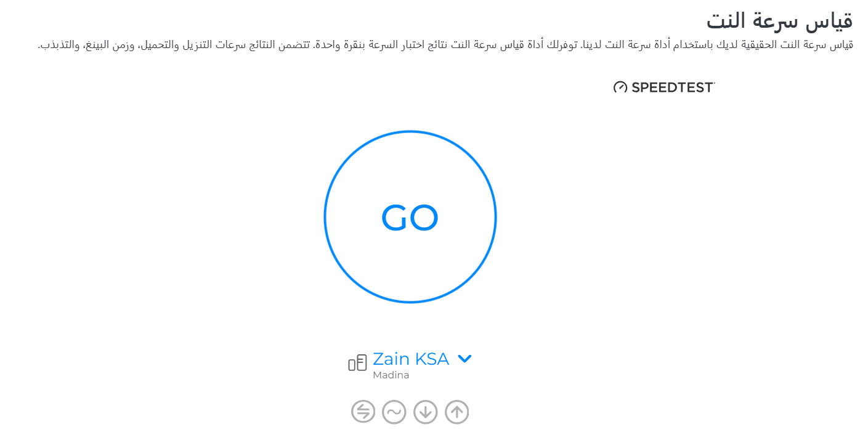Click the ping icon with opposing arrows
This screenshot has width=868, height=435.
coord(363,412)
